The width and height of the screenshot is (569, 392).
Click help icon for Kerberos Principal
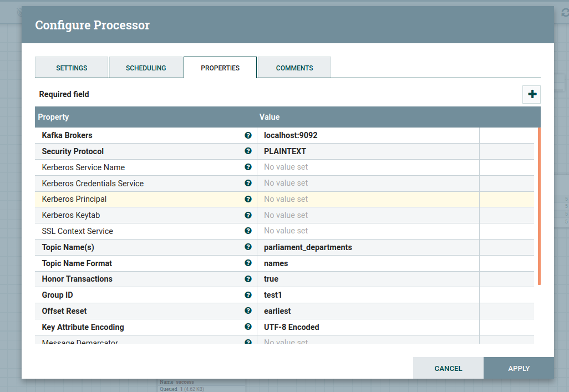tap(248, 199)
